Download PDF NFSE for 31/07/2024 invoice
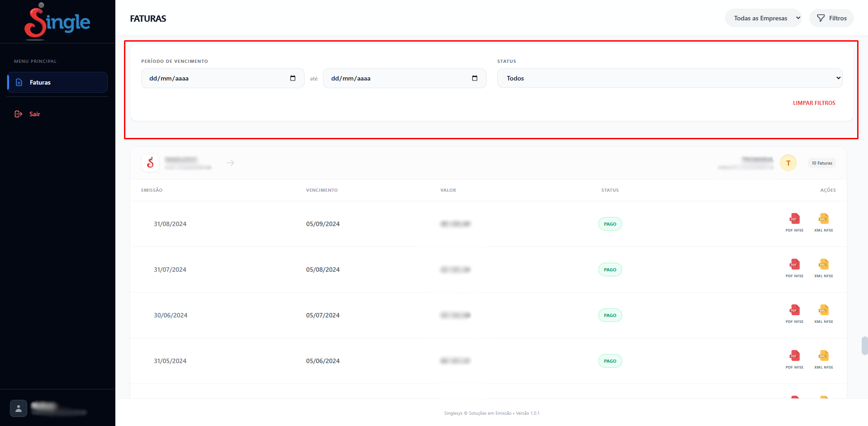This screenshot has width=868, height=426. coord(795,268)
